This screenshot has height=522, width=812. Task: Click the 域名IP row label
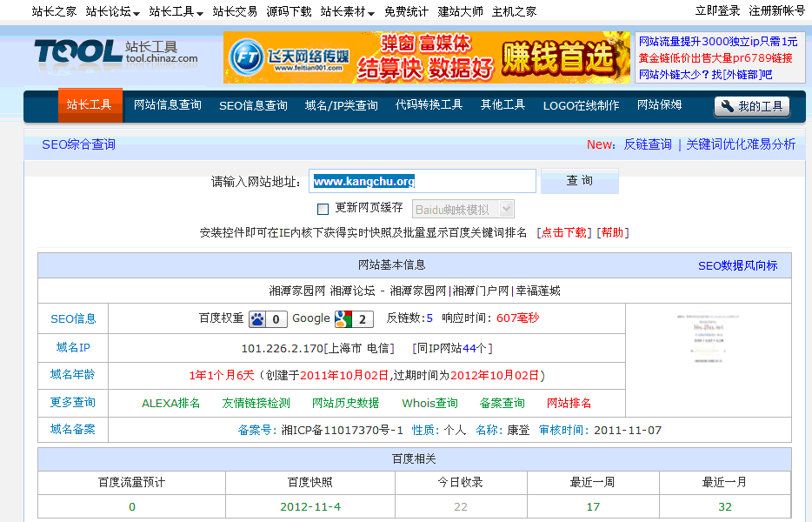tap(73, 347)
